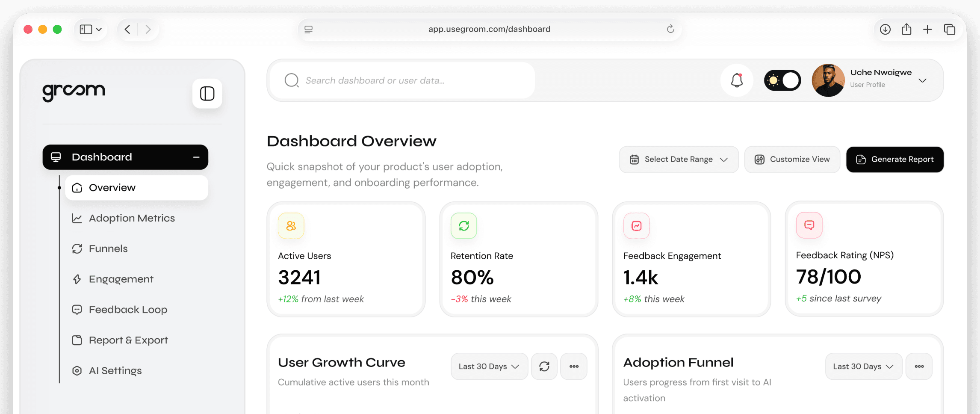Click the 1.4k Feedback Engagement value

tap(641, 278)
